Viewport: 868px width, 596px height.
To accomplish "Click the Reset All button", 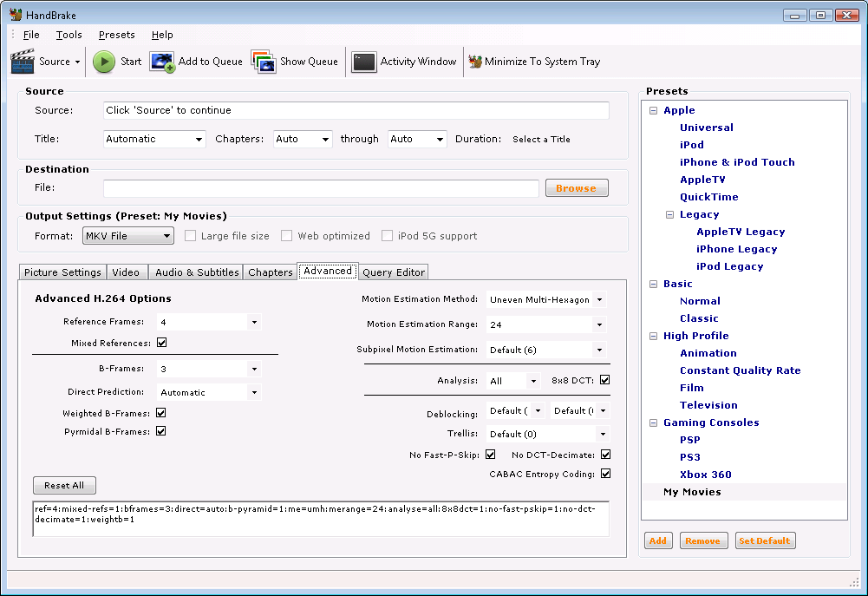I will [64, 485].
